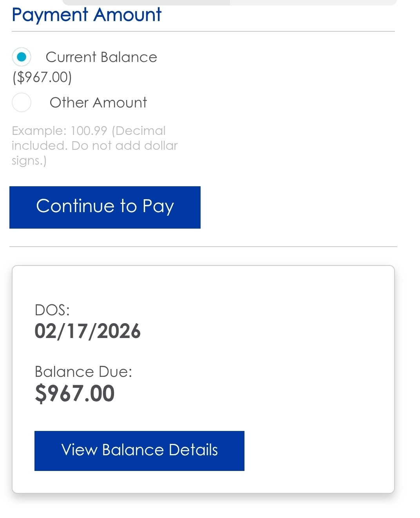Click the 'Other Amount' label text
Viewport: 420px width, 518px height.
point(98,103)
